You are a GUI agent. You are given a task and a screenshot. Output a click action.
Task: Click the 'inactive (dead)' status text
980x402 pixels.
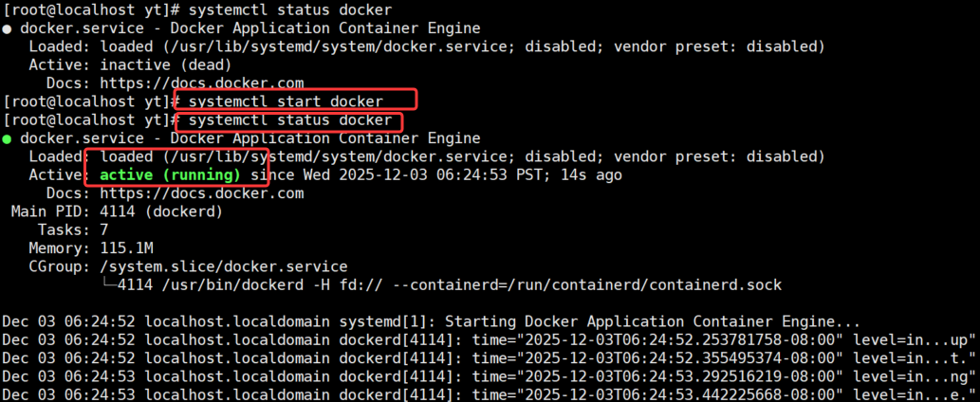pos(166,64)
